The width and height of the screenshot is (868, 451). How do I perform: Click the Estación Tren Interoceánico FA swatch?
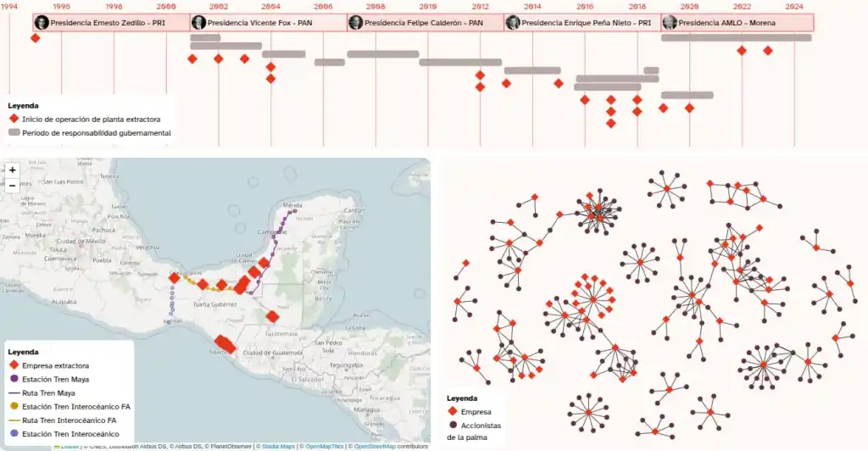[14, 407]
